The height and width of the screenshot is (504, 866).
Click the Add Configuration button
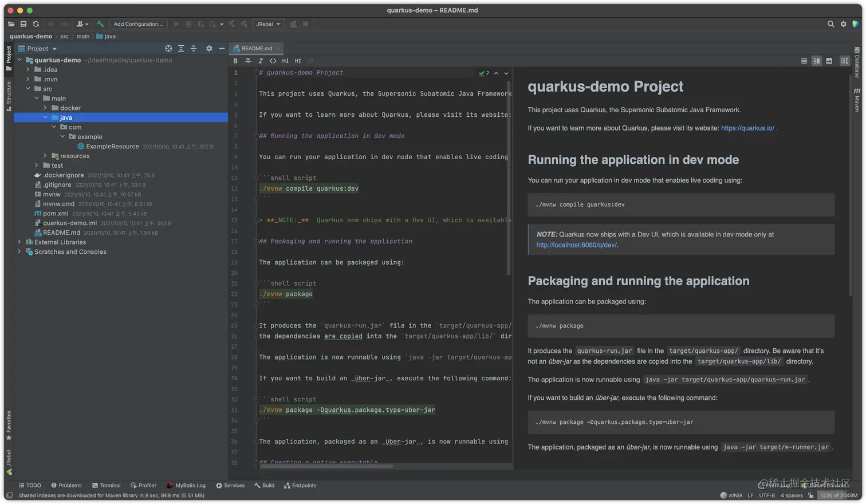pyautogui.click(x=138, y=24)
